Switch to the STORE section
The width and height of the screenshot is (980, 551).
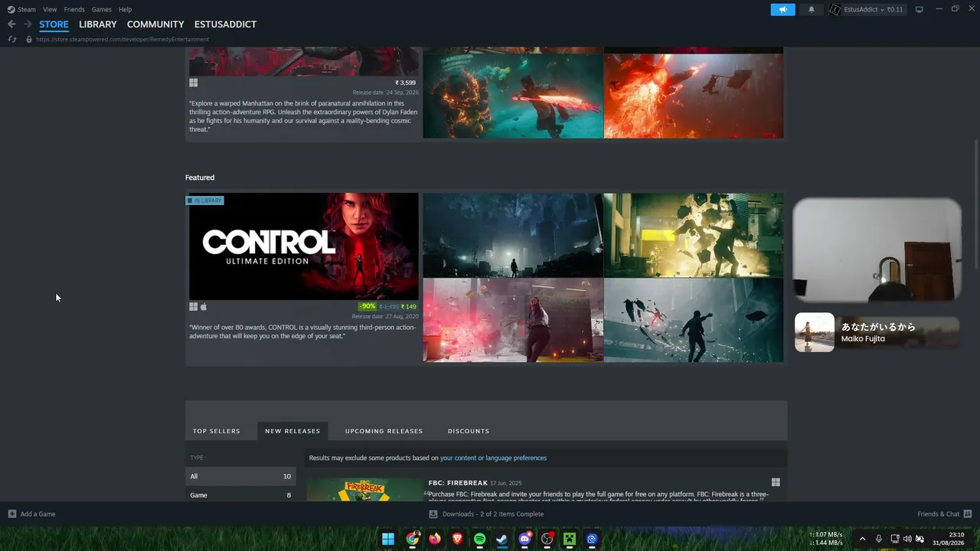[x=54, y=24]
